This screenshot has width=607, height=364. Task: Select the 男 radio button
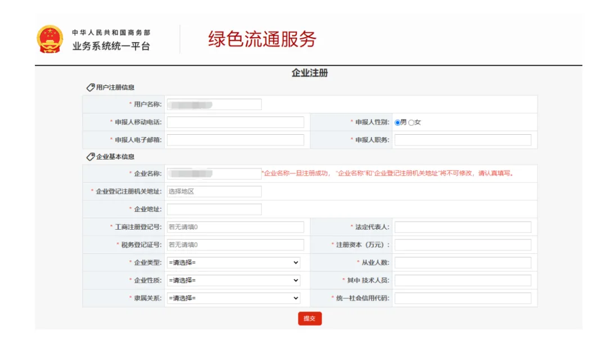click(x=397, y=122)
